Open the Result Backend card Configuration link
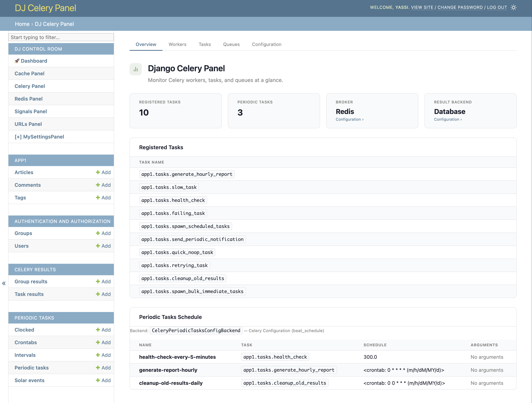Image resolution: width=532 pixels, height=403 pixels. [448, 120]
